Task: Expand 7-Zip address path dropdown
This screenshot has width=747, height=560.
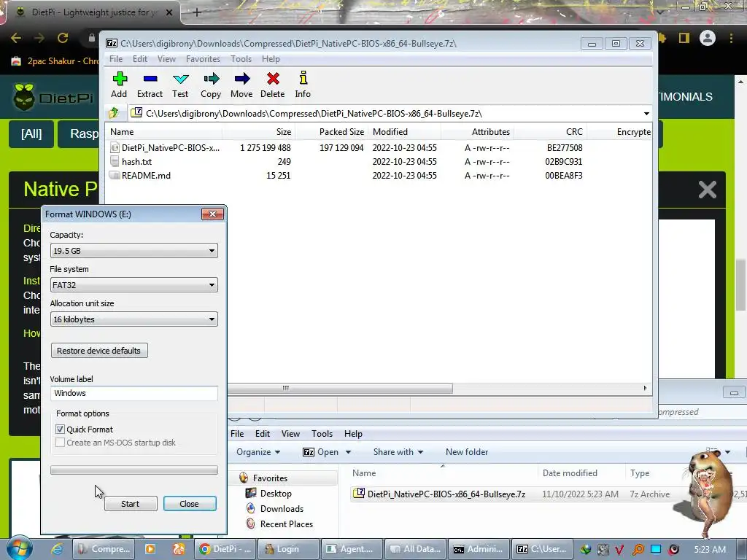Action: (x=646, y=113)
